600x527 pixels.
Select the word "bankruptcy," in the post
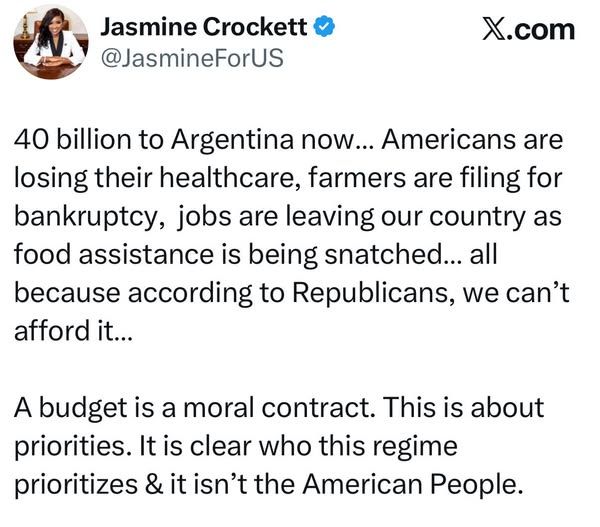90,217
